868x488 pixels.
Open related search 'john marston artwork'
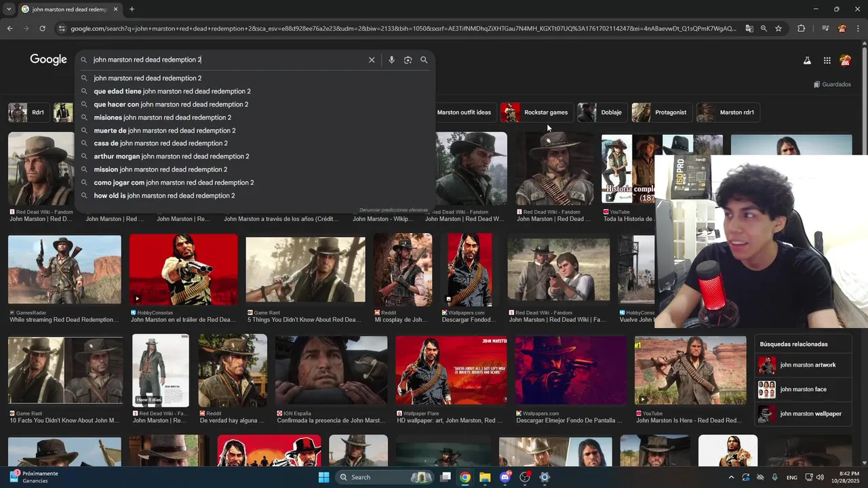pyautogui.click(x=803, y=365)
